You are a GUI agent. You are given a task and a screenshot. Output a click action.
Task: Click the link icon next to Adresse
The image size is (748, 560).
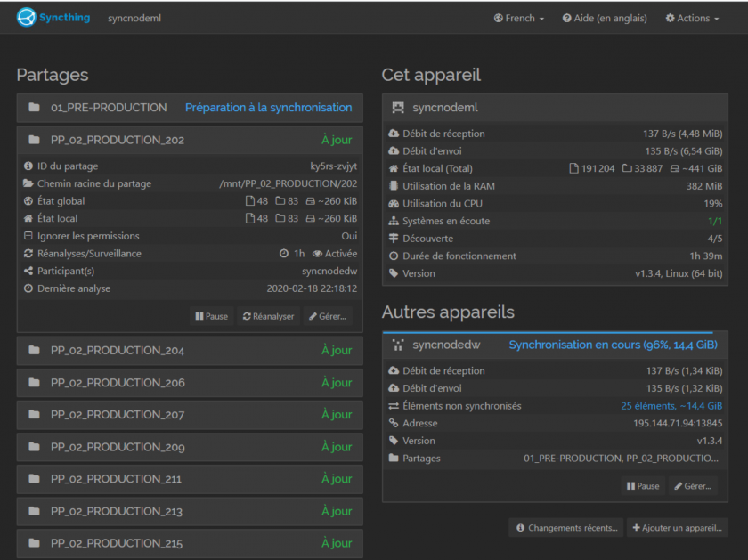coord(394,423)
